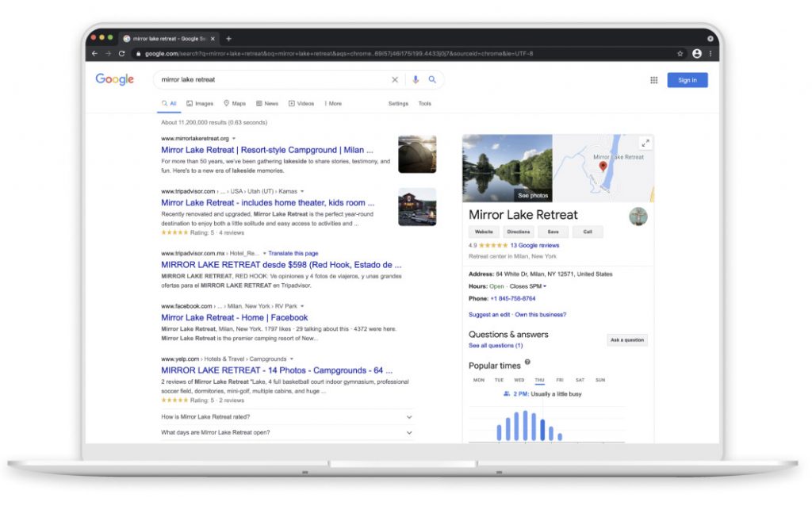This screenshot has height=525, width=812.
Task: Open the tripadvisor.com.mx result dropdown arrow
Action: point(265,254)
